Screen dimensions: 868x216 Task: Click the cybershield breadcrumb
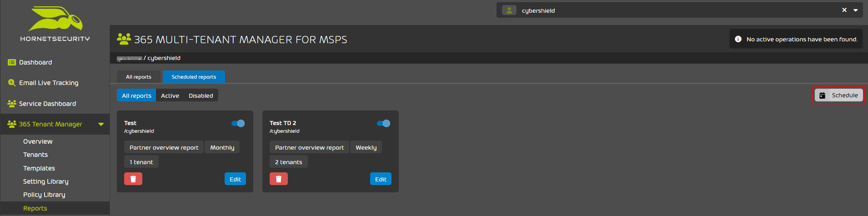[x=164, y=58]
